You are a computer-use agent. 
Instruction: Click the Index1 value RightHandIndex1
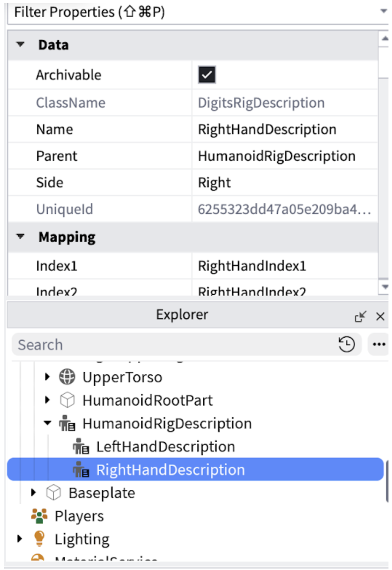pos(252,266)
